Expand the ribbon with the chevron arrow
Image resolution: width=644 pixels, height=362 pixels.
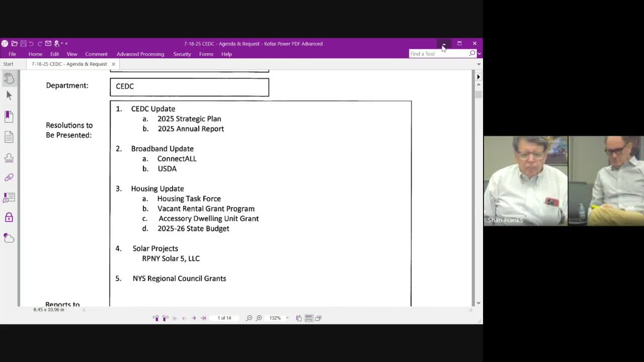479,54
